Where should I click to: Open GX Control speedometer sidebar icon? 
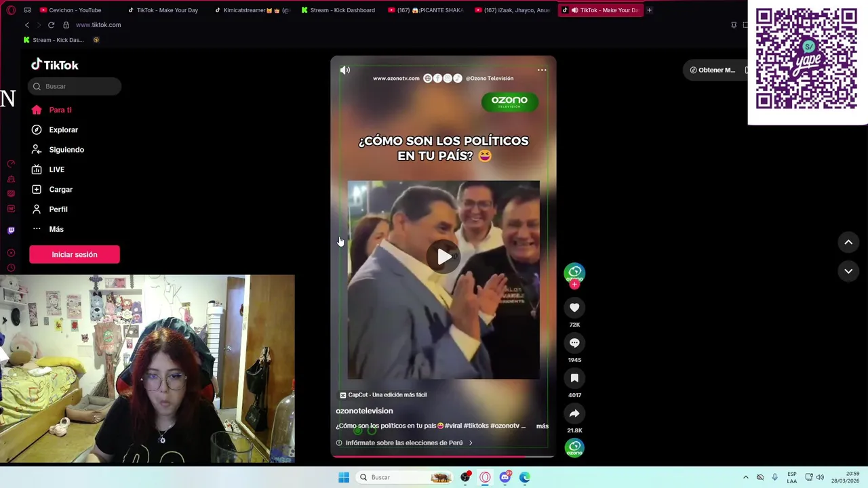(11, 164)
